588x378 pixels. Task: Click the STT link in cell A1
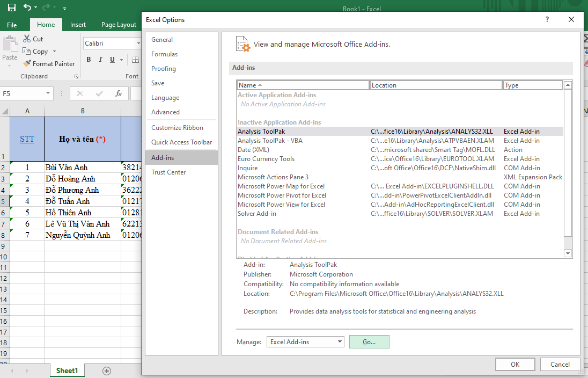27,139
